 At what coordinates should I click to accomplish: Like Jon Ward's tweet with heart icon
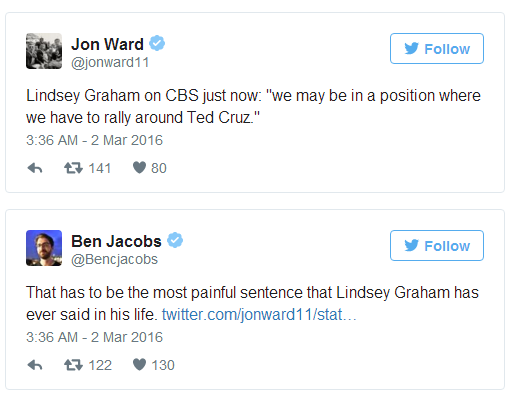pos(139,168)
